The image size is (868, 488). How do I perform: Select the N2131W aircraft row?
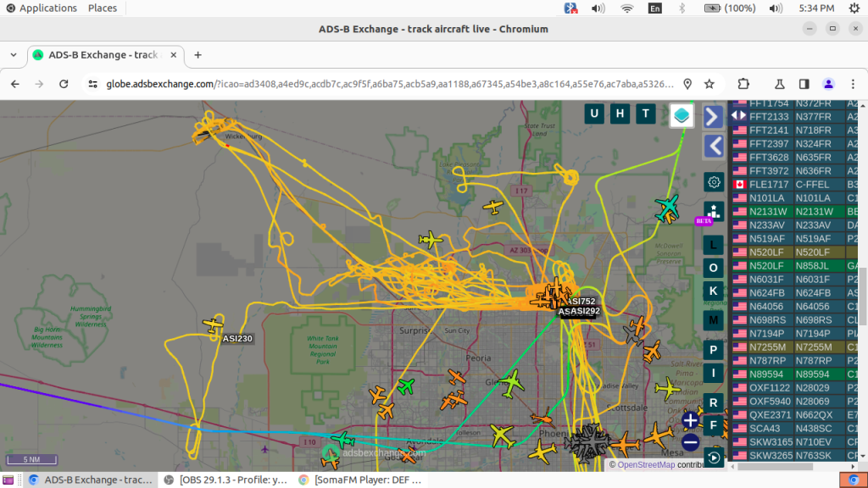click(x=794, y=211)
